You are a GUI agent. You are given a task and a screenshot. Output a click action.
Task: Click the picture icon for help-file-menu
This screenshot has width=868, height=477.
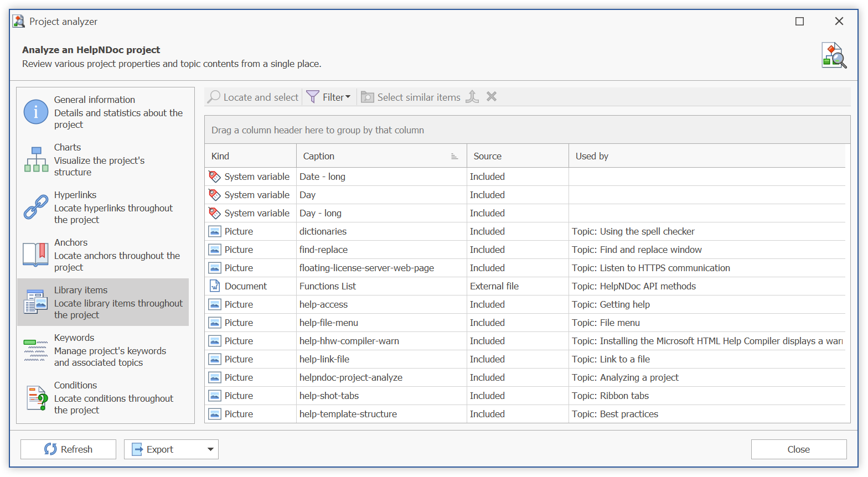[x=215, y=323]
